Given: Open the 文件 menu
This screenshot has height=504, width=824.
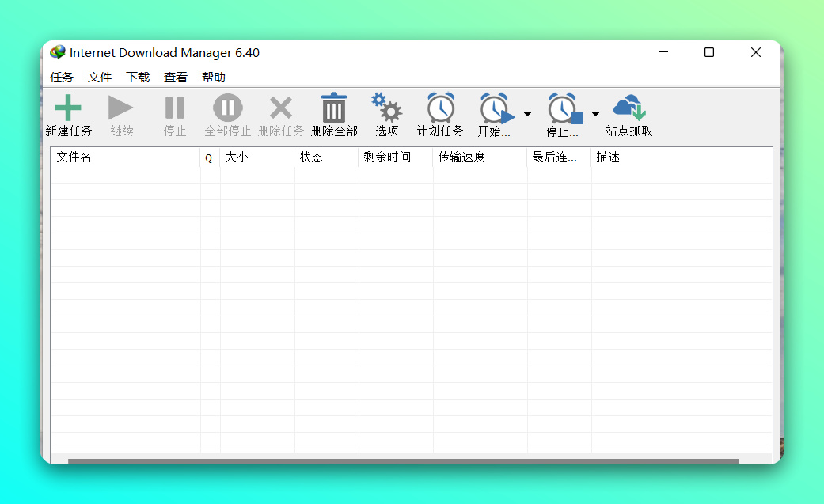Looking at the screenshot, I should click(x=99, y=78).
